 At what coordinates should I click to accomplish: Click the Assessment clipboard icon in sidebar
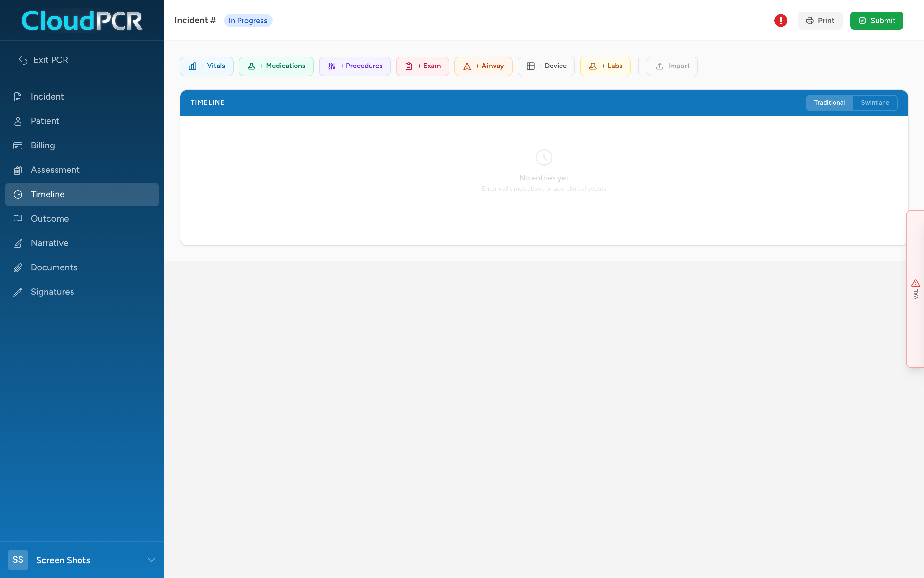click(x=18, y=170)
